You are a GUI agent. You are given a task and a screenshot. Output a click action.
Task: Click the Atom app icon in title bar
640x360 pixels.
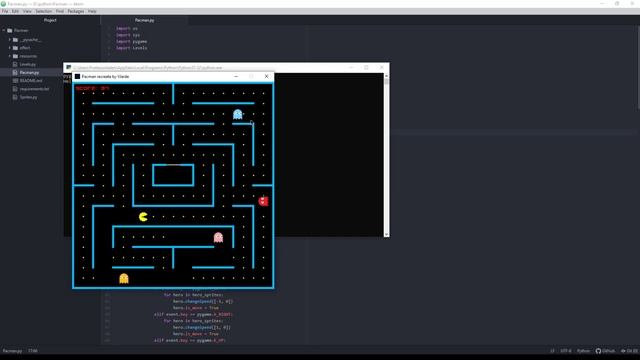[x=3, y=4]
